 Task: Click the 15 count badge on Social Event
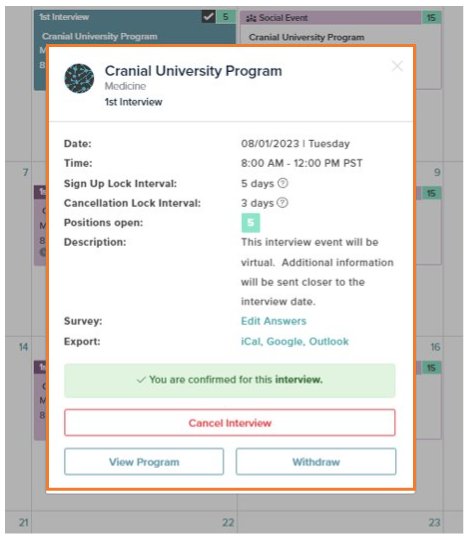tap(431, 18)
